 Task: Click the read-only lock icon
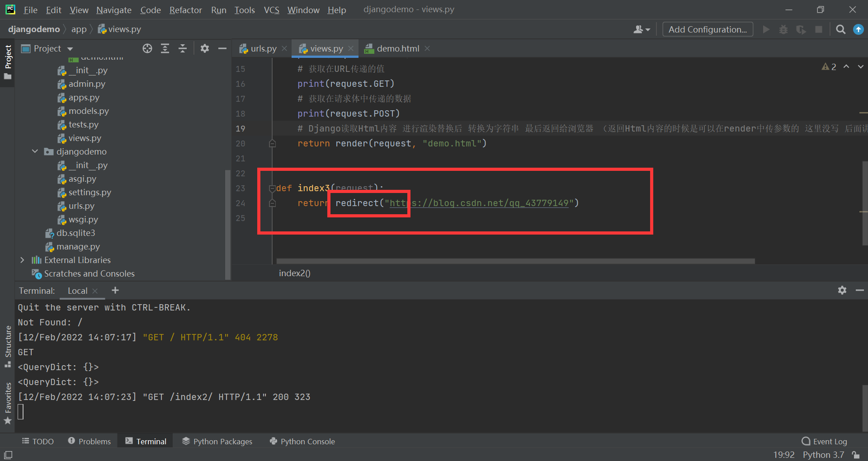click(x=855, y=455)
